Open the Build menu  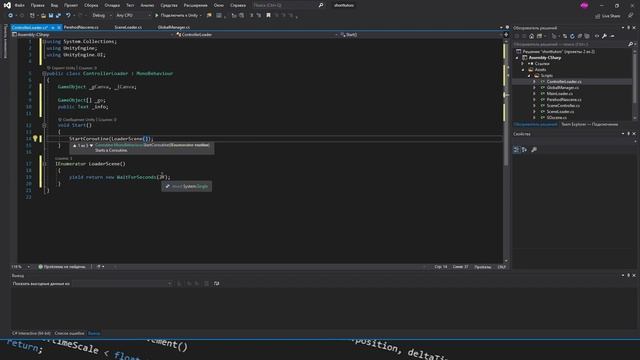pyautogui.click(x=91, y=5)
